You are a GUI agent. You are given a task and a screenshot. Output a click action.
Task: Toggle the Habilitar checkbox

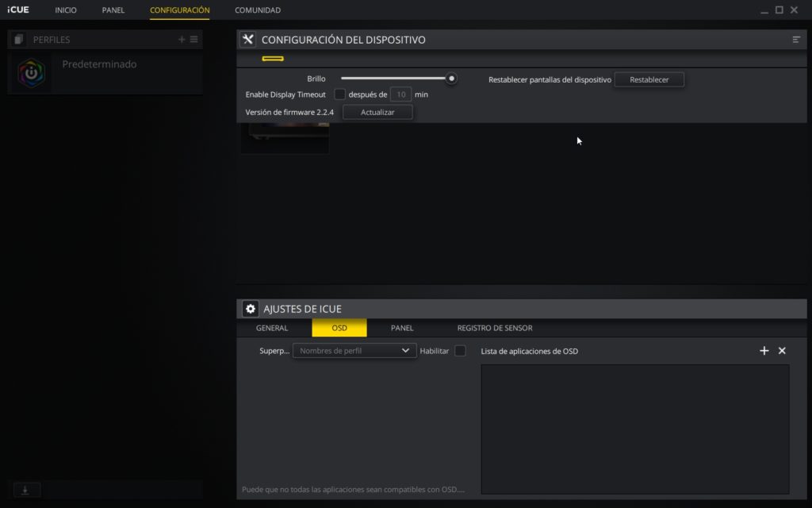(x=460, y=351)
